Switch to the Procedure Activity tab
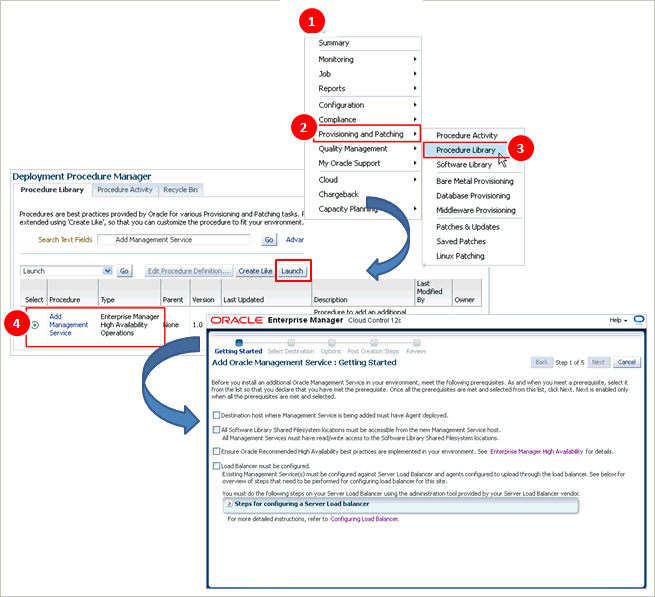This screenshot has height=597, width=655. pyautogui.click(x=125, y=190)
